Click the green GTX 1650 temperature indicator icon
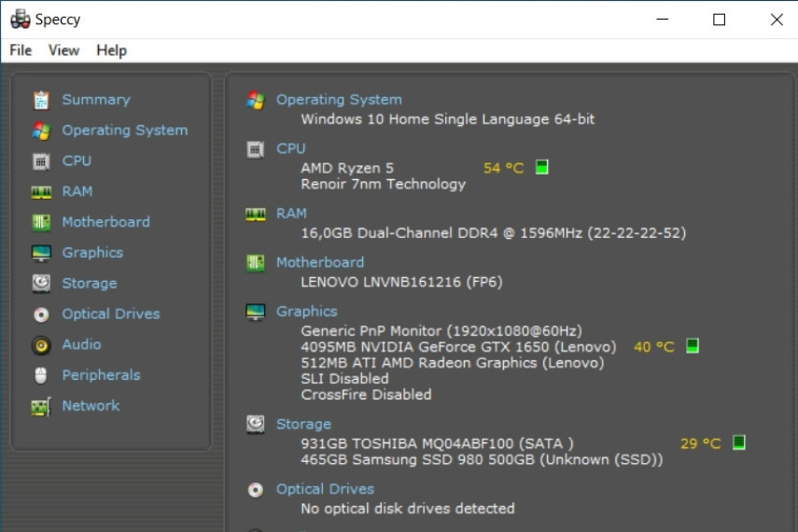Viewport: 798px width, 532px height. [693, 345]
